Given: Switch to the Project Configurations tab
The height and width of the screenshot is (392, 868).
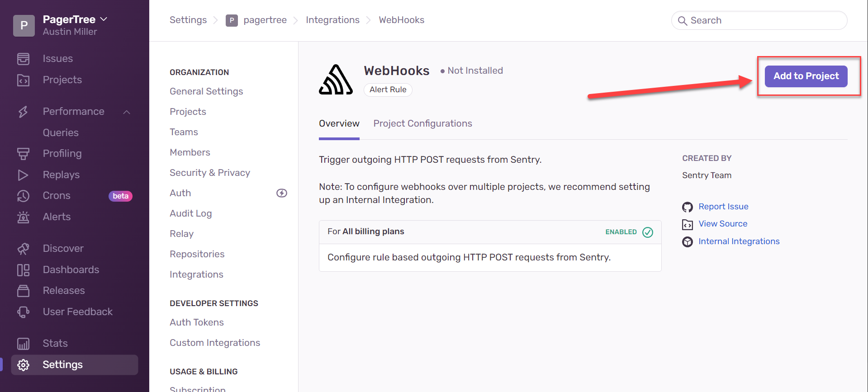Looking at the screenshot, I should pos(422,123).
